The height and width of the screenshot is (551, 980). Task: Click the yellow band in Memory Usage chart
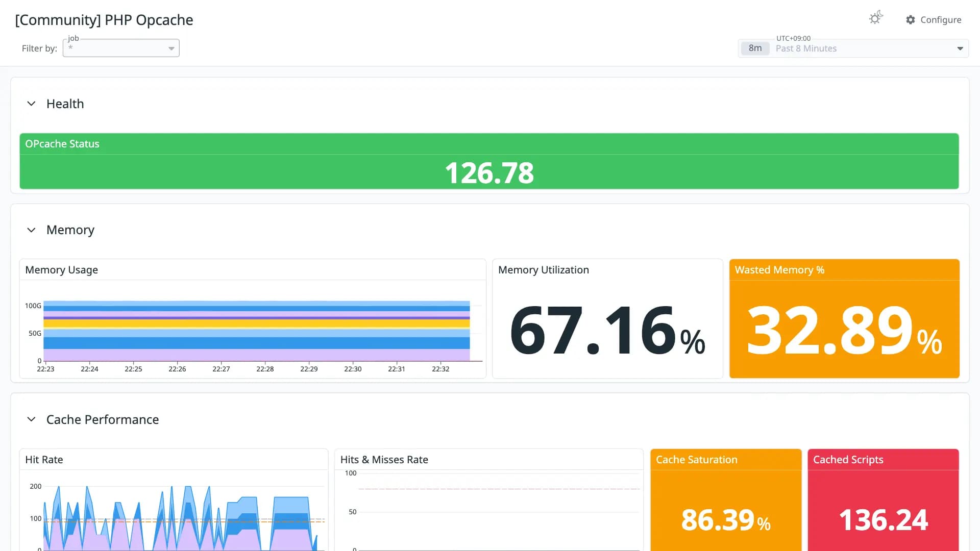pyautogui.click(x=257, y=323)
